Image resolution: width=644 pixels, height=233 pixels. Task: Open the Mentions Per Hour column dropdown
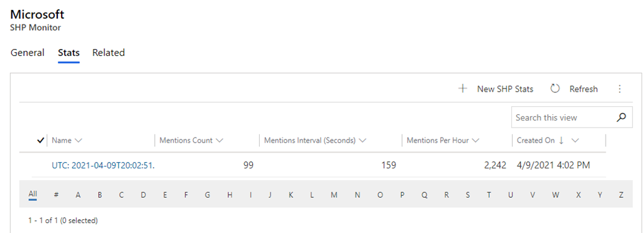point(475,140)
